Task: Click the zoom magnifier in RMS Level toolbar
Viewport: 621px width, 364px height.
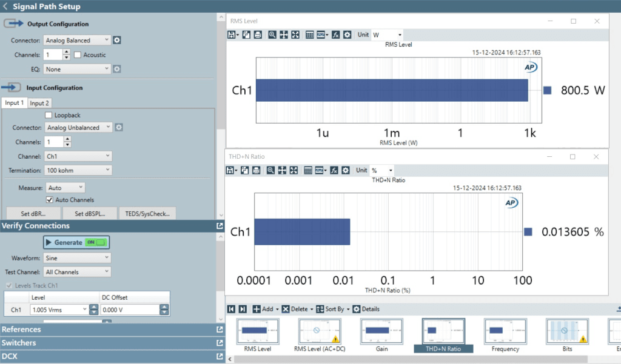Action: click(x=272, y=35)
